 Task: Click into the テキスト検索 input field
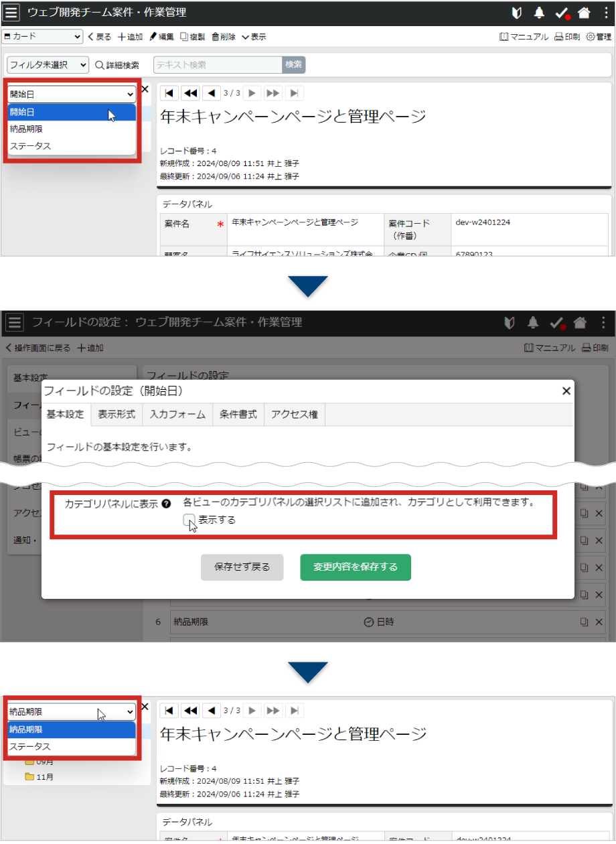[218, 65]
